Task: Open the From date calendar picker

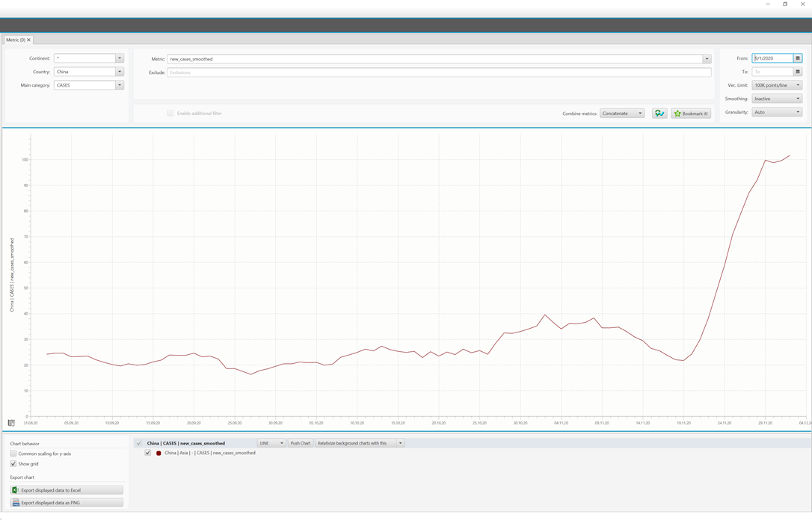Action: coord(798,58)
